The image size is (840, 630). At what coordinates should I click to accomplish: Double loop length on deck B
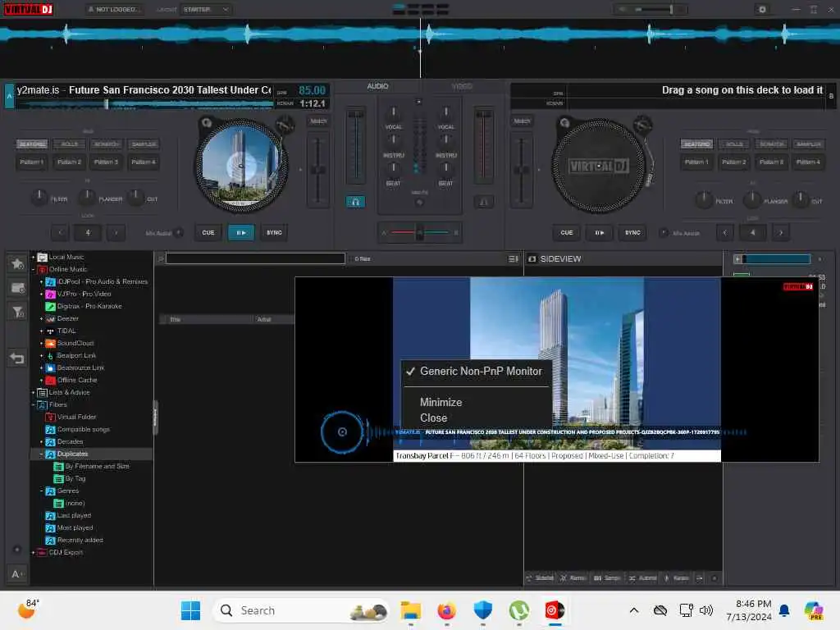781,232
